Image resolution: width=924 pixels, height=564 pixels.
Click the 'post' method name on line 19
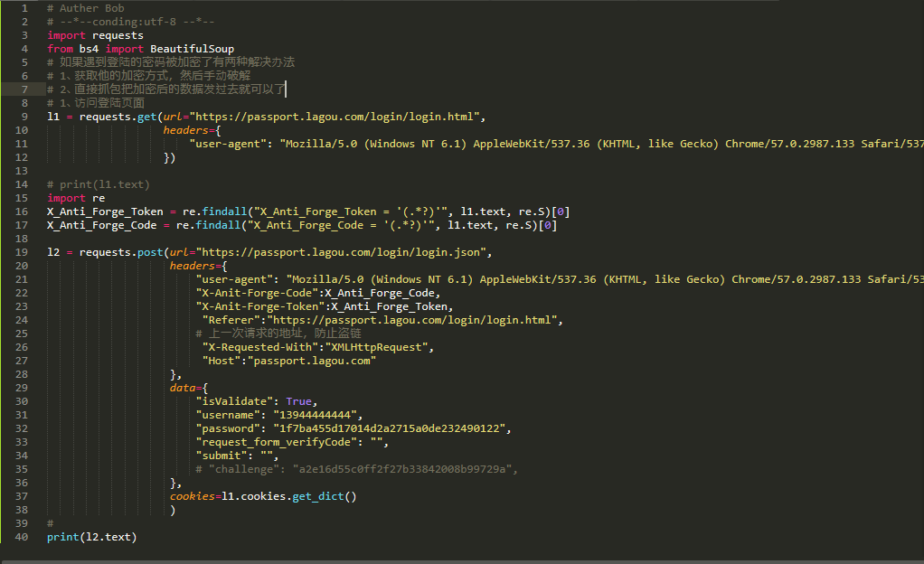coord(150,252)
